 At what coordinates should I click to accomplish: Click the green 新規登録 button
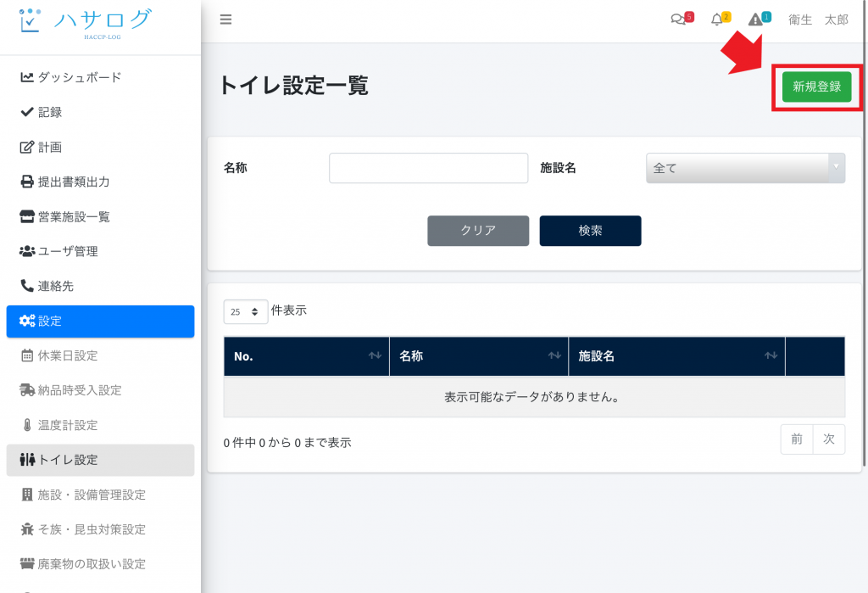pos(816,87)
